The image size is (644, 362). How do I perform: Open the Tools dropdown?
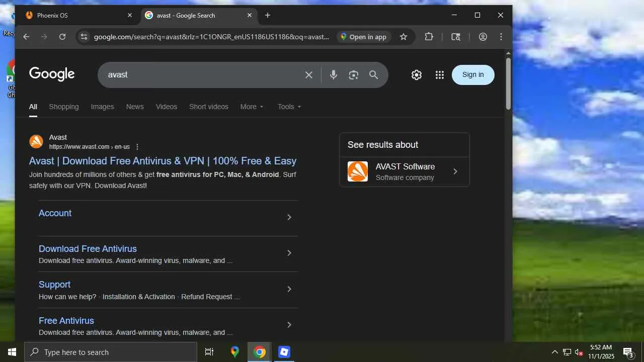(289, 107)
